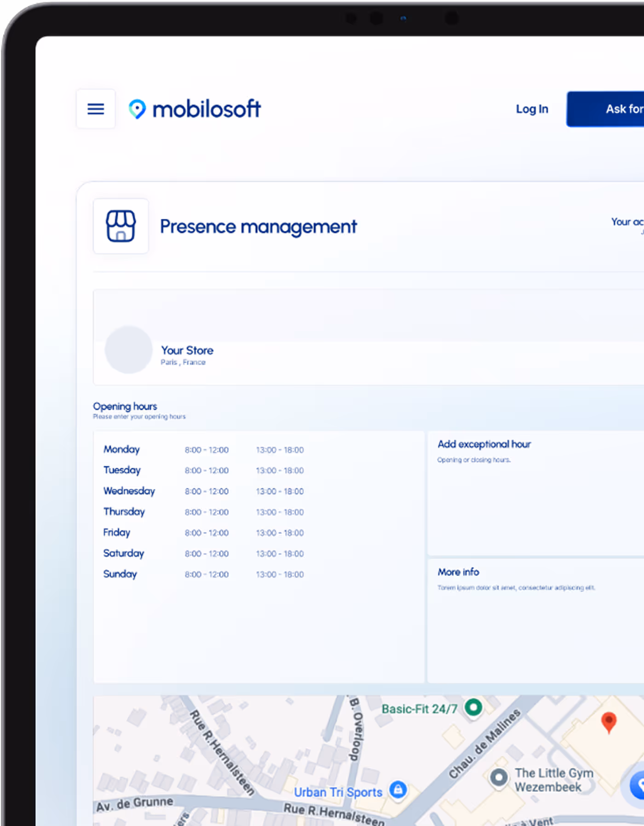The image size is (644, 826).
Task: Click the Basic-Fit 24/7 map label
Action: point(419,709)
